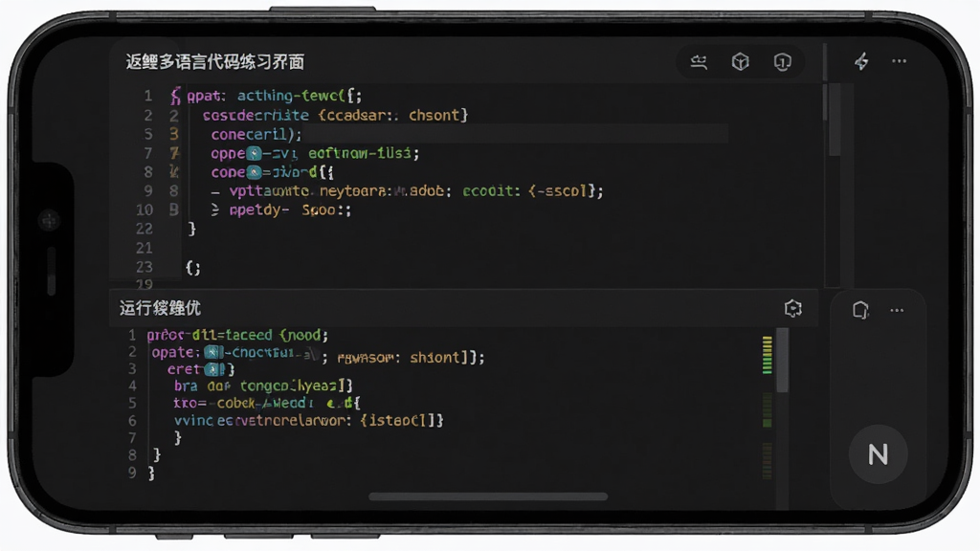This screenshot has width=980, height=551.
Task: Click the title '返鲤多语言代码练习界面'
Action: point(215,62)
